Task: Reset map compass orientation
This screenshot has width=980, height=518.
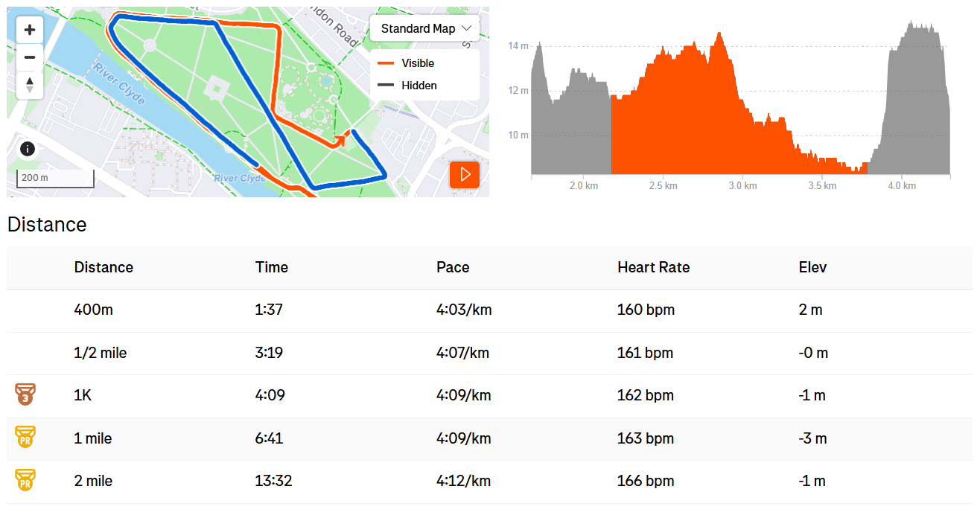Action: [x=30, y=85]
